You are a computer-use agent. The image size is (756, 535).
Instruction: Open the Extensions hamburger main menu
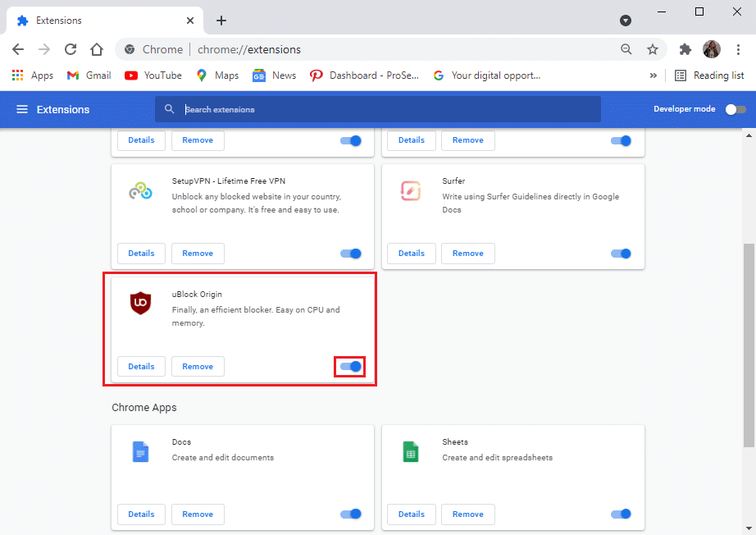pyautogui.click(x=22, y=109)
